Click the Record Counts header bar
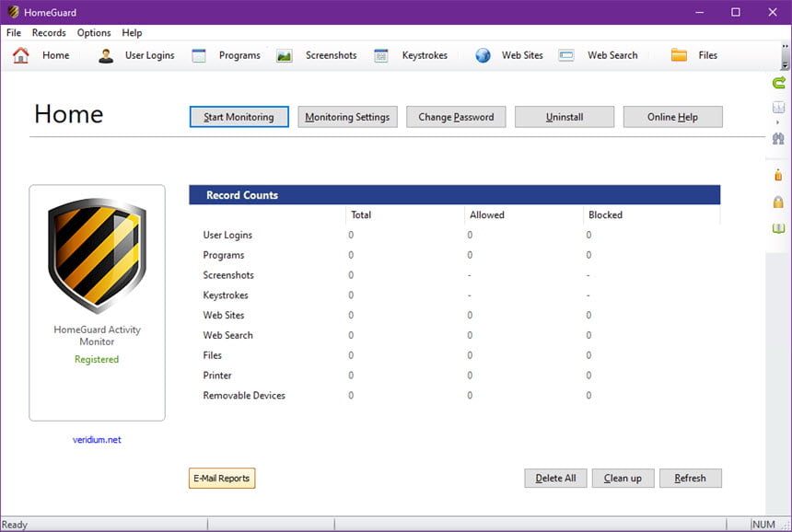This screenshot has height=532, width=792. tap(455, 195)
